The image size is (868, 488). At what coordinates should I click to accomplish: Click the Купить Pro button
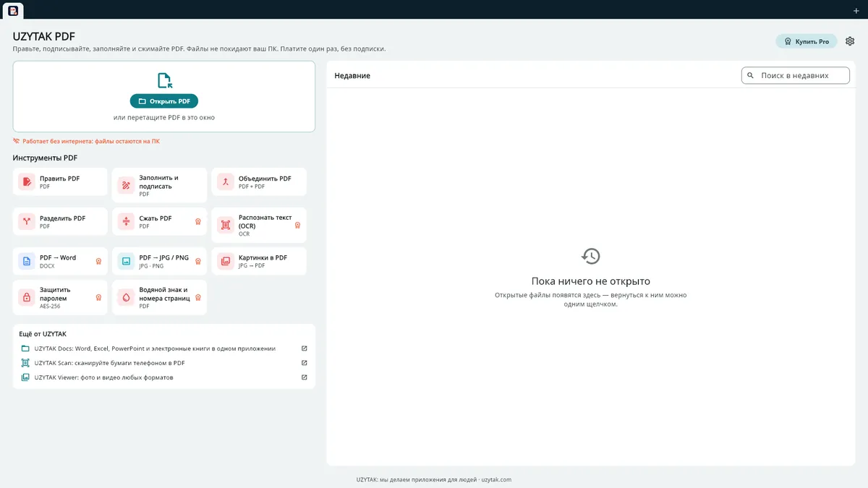pyautogui.click(x=806, y=41)
